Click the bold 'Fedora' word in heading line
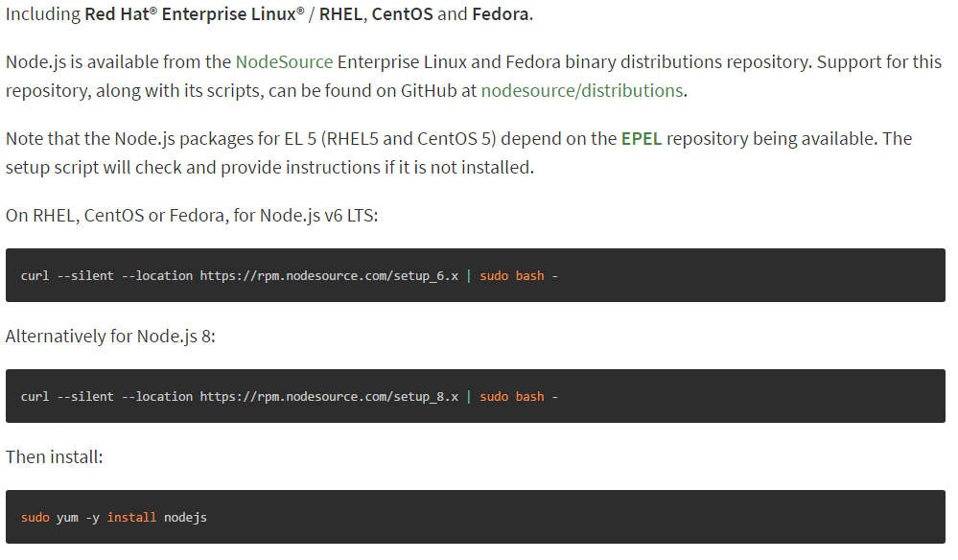 coord(501,14)
